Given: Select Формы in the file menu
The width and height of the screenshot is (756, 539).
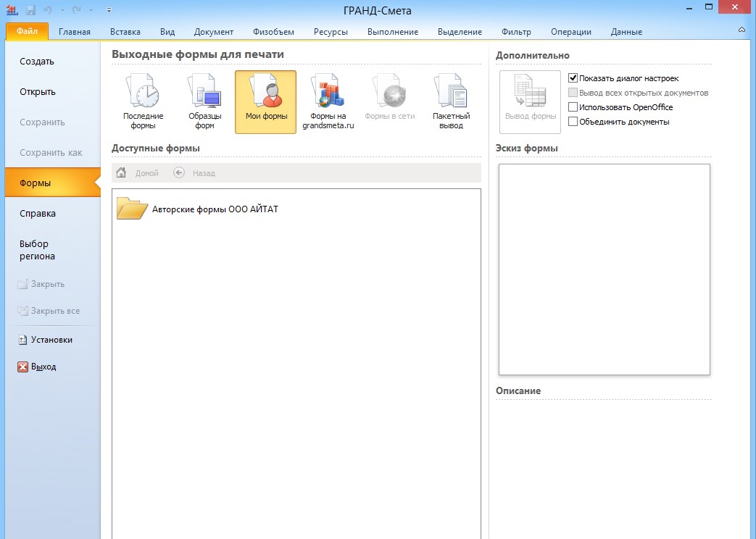Looking at the screenshot, I should coord(53,183).
